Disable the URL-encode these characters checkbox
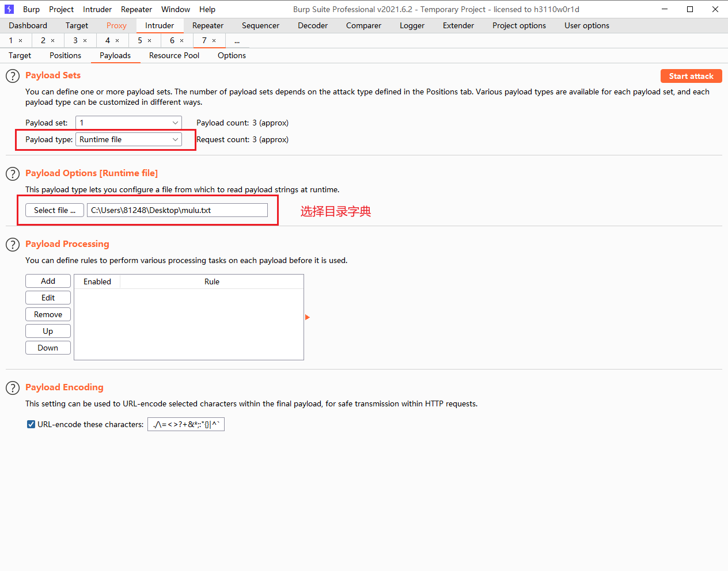The width and height of the screenshot is (728, 571). [31, 424]
